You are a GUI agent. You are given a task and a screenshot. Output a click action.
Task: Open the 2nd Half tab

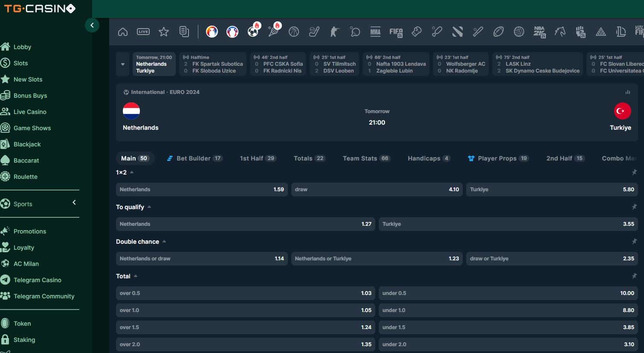(x=565, y=158)
